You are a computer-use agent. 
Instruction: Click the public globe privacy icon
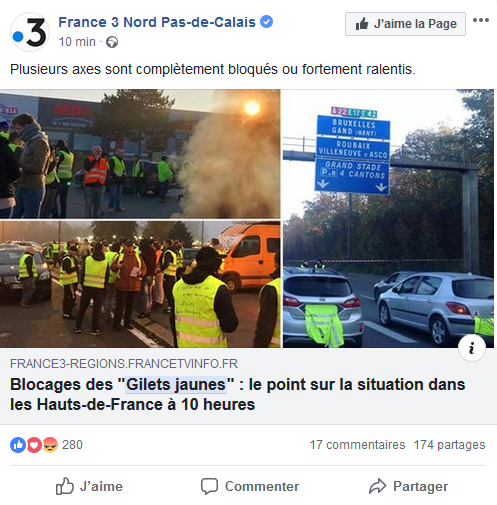(112, 42)
